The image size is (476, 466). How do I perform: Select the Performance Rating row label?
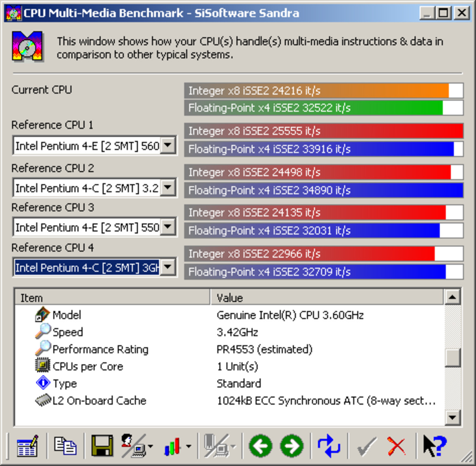tap(100, 349)
